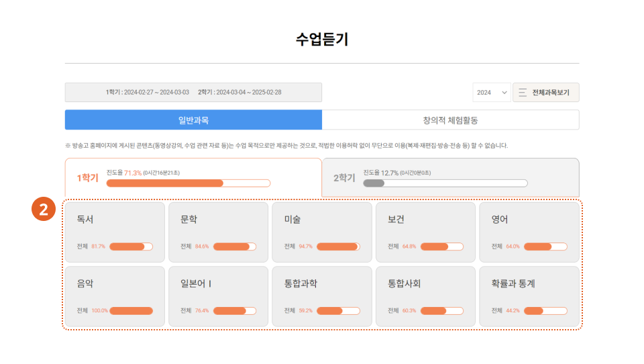Viewport: 644px width, 364px height.
Task: Click the 59.2% value on 통합과학 card
Action: (x=306, y=310)
